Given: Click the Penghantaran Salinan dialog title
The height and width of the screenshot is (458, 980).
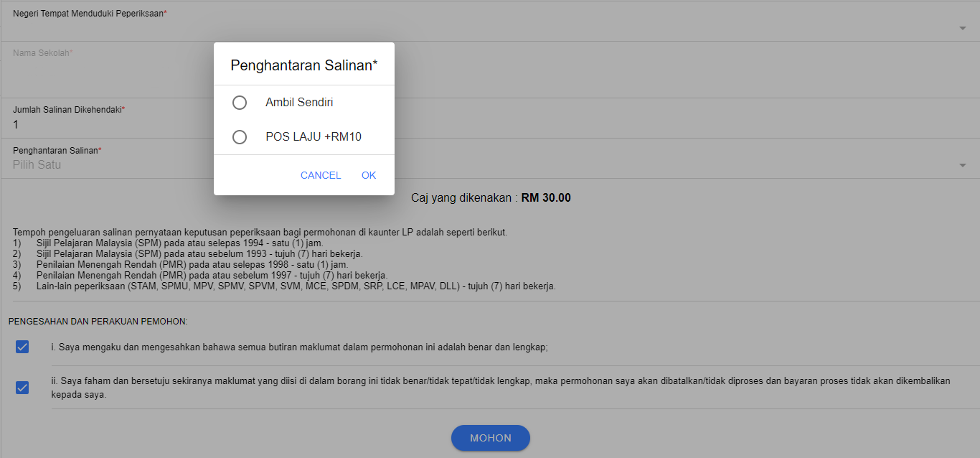Looking at the screenshot, I should [x=303, y=65].
